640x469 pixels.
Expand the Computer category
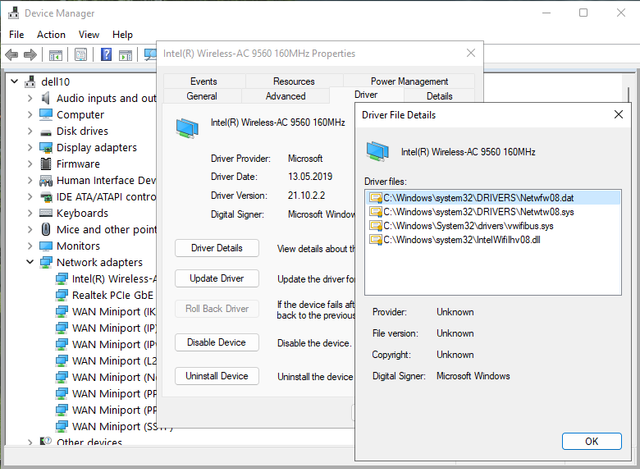[30, 115]
